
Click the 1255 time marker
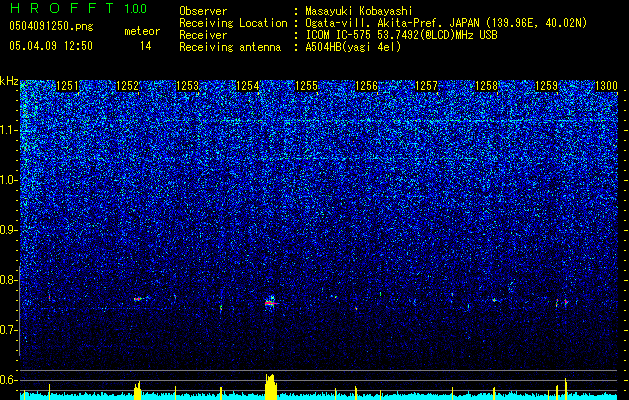click(x=306, y=86)
